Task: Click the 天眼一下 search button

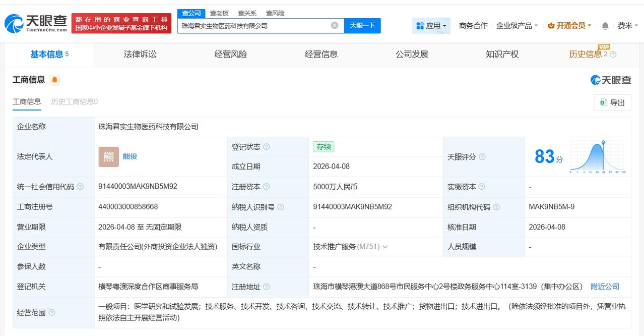Action: pos(362,25)
